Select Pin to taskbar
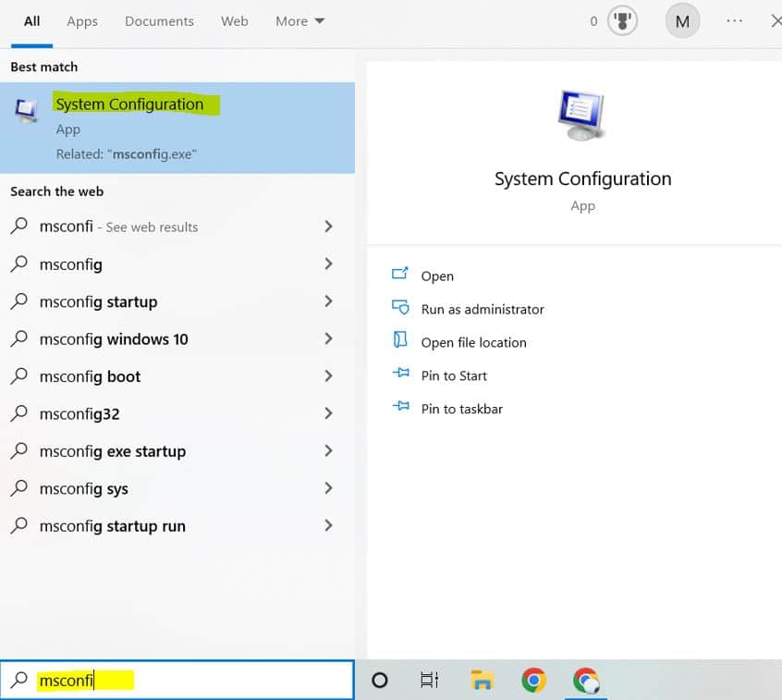This screenshot has height=700, width=782. (x=462, y=409)
